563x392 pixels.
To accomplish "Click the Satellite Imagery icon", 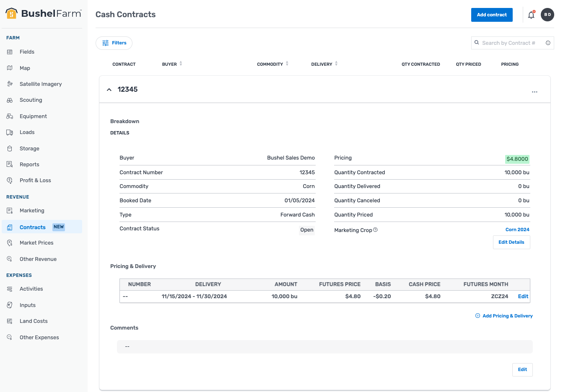I will point(10,84).
